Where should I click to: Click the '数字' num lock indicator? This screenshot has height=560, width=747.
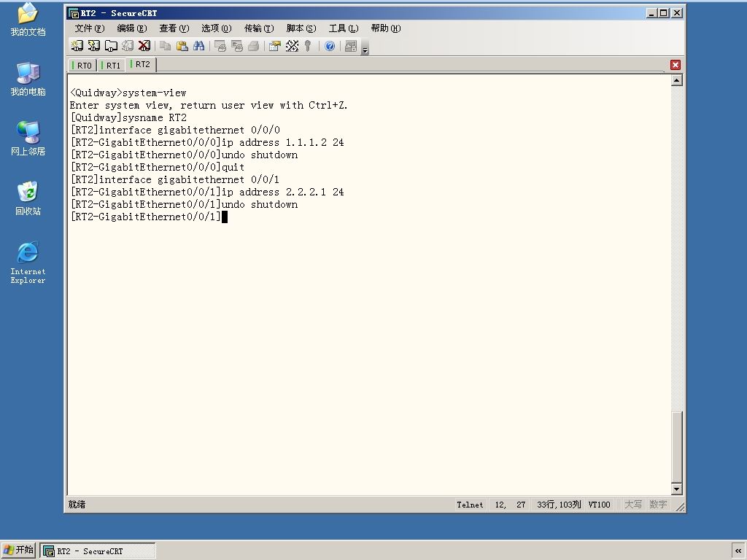point(658,505)
